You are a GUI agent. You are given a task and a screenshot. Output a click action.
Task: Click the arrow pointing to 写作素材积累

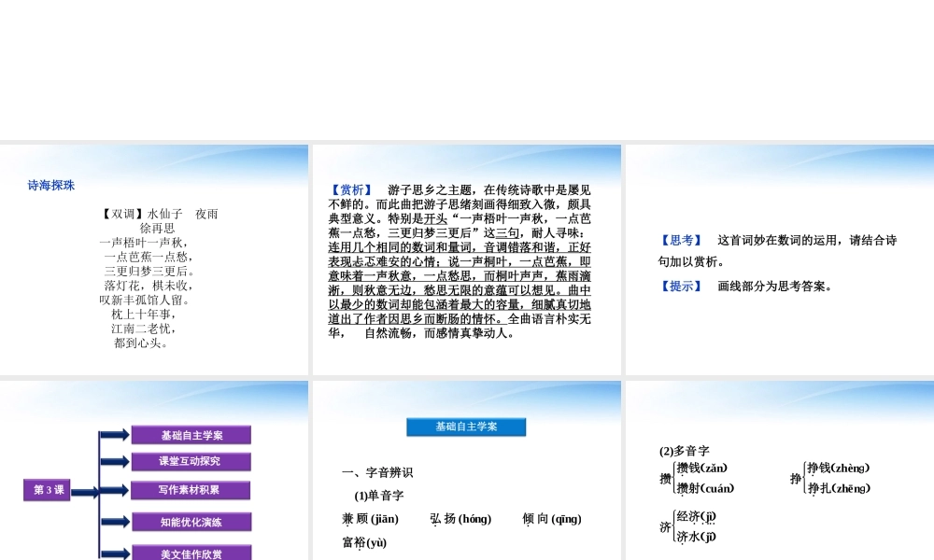point(114,490)
